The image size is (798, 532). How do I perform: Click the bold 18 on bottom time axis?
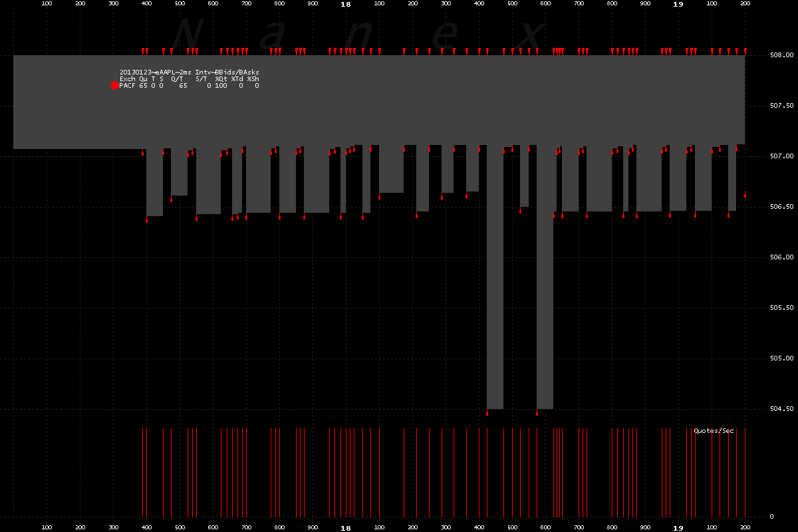point(345,528)
